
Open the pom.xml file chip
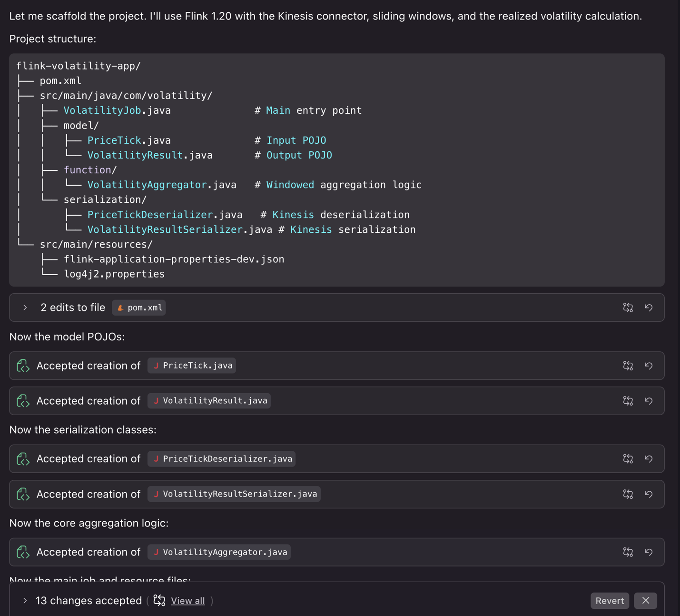(x=139, y=308)
